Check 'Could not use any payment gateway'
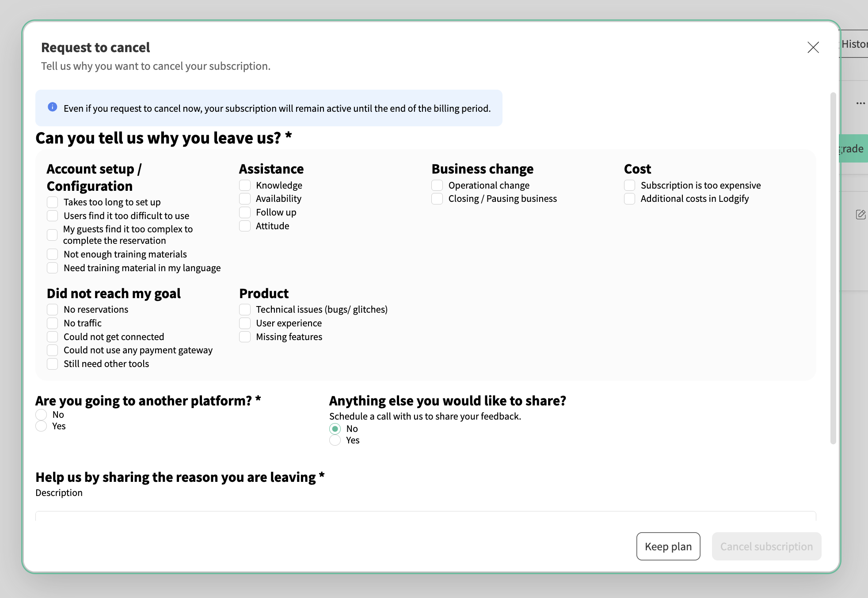This screenshot has height=598, width=868. 53,350
